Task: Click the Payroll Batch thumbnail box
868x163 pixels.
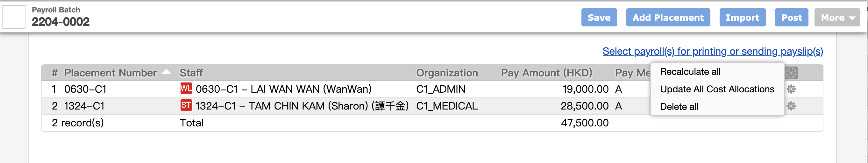Action: click(13, 17)
